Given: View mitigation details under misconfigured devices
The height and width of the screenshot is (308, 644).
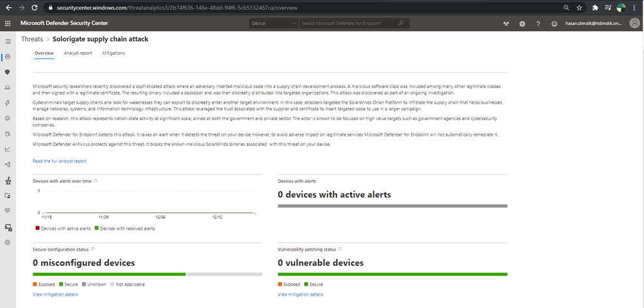Looking at the screenshot, I should 55,294.
